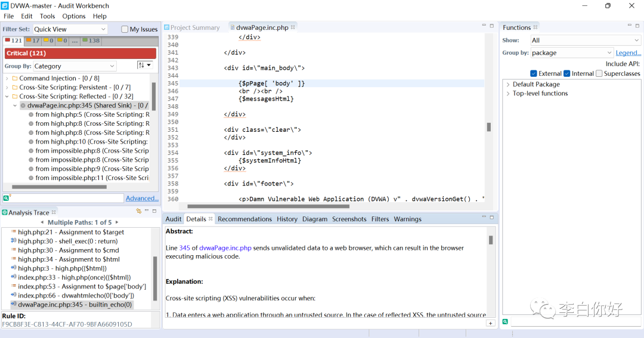This screenshot has width=644, height=338.
Task: Go to next path arrow in Analysis Trace
Action: coord(117,222)
